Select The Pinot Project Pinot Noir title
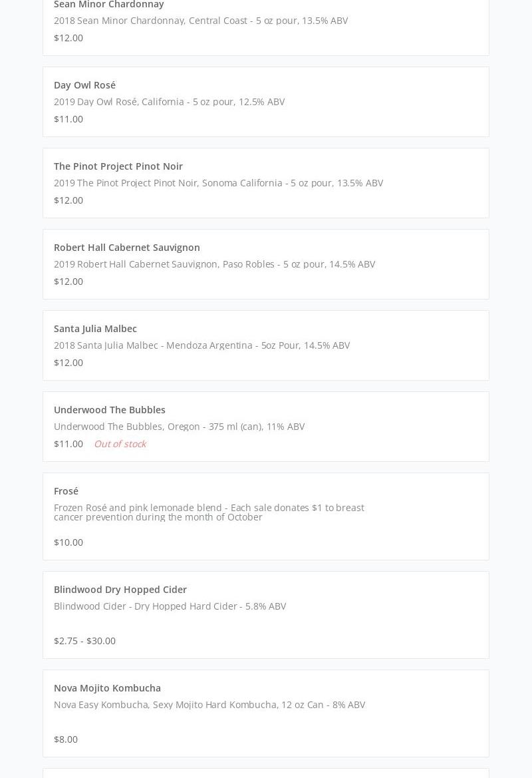The height and width of the screenshot is (778, 532). [x=118, y=166]
